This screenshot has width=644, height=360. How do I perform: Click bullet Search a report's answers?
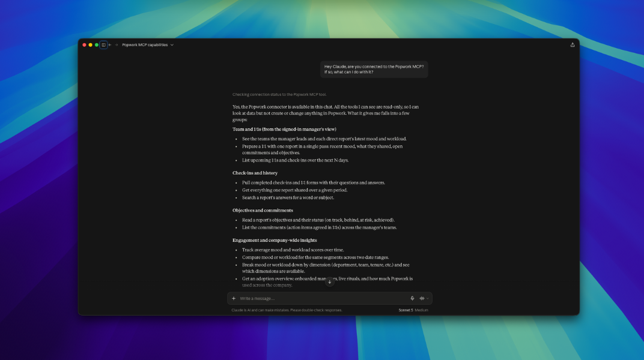click(288, 197)
